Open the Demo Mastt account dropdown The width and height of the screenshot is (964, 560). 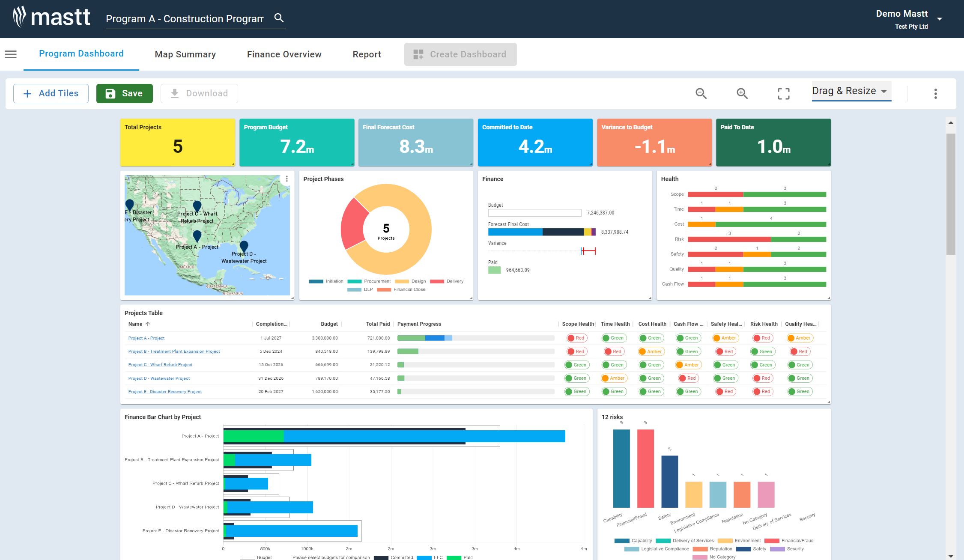[x=939, y=19]
